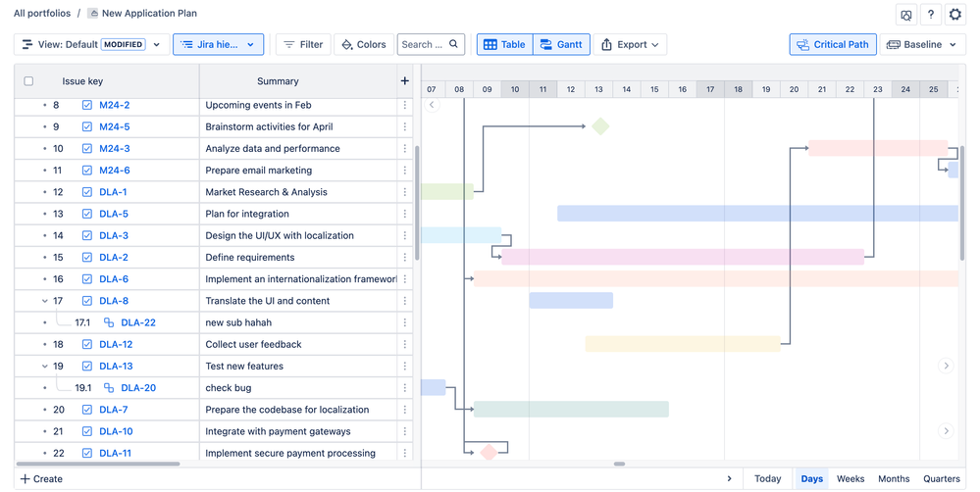Select the Days timescale

click(811, 478)
